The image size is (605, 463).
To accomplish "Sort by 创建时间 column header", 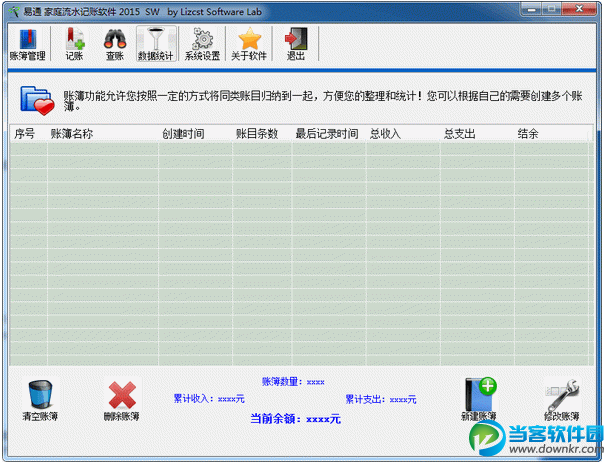I will 195,134.
